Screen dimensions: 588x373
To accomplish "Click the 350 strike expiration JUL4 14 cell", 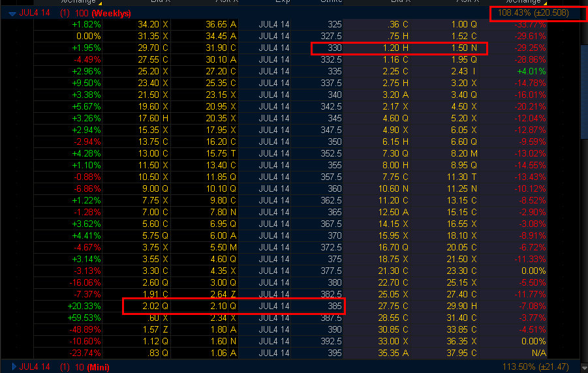I will click(273, 142).
